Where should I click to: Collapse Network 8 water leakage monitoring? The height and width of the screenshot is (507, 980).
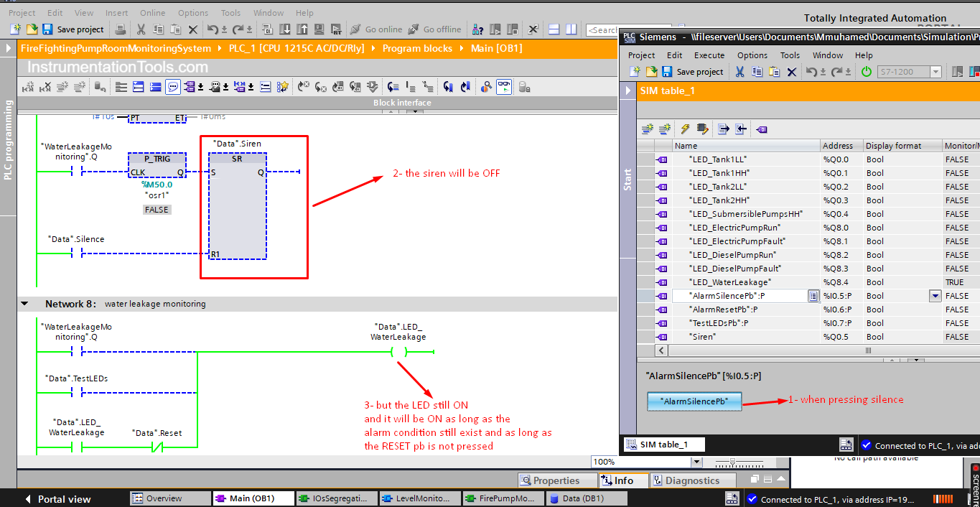(27, 304)
